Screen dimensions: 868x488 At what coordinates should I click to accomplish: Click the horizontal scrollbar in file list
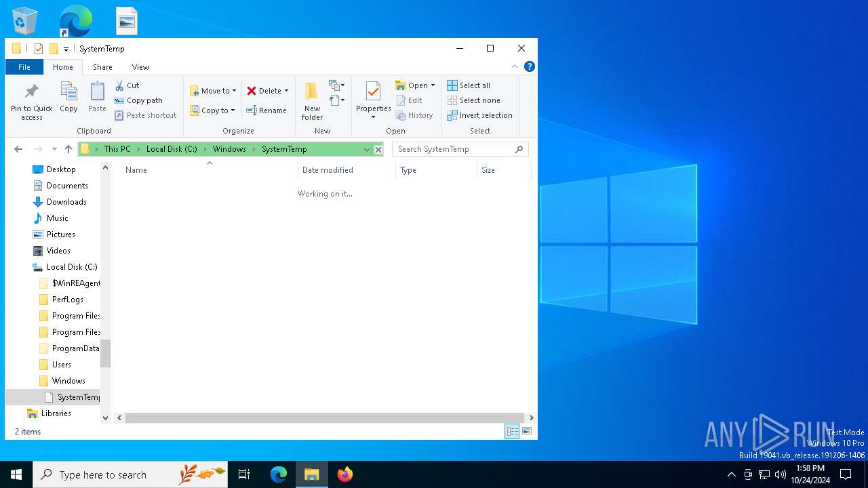pos(325,418)
